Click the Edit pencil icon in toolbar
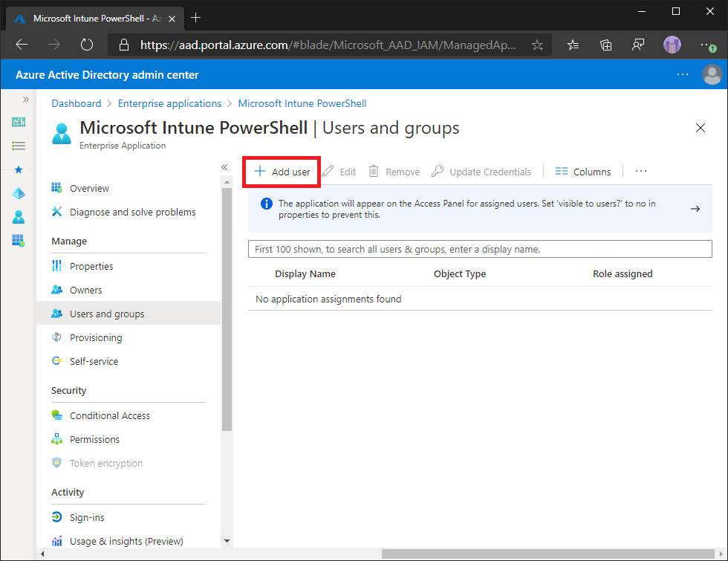 (x=328, y=172)
